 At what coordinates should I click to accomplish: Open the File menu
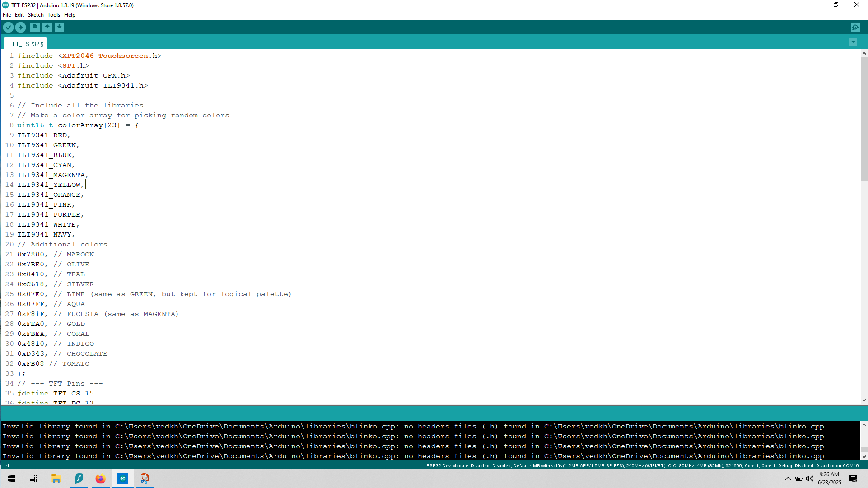point(7,15)
